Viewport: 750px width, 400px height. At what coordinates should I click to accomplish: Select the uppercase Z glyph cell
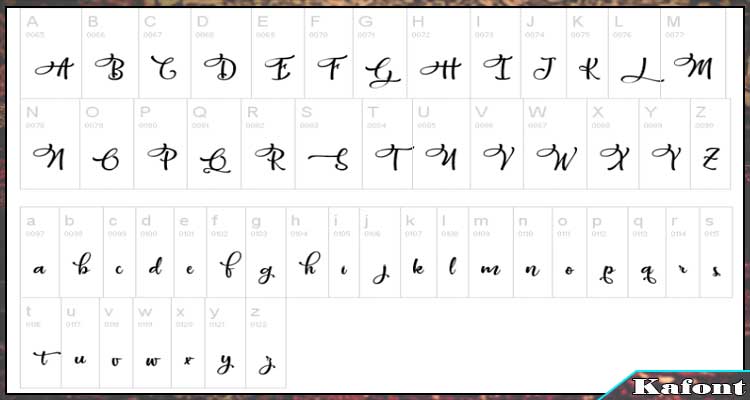pyautogui.click(x=710, y=144)
